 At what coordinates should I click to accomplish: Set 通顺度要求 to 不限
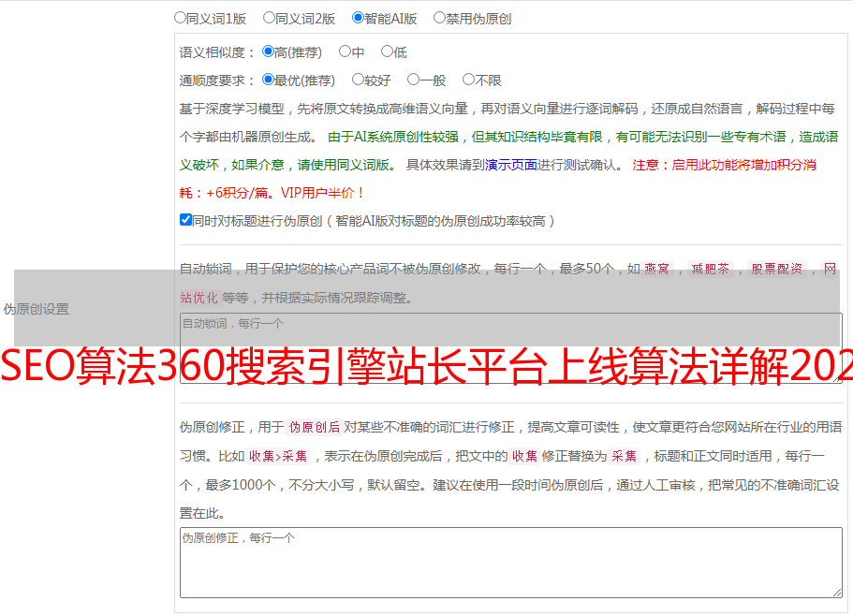click(x=468, y=80)
